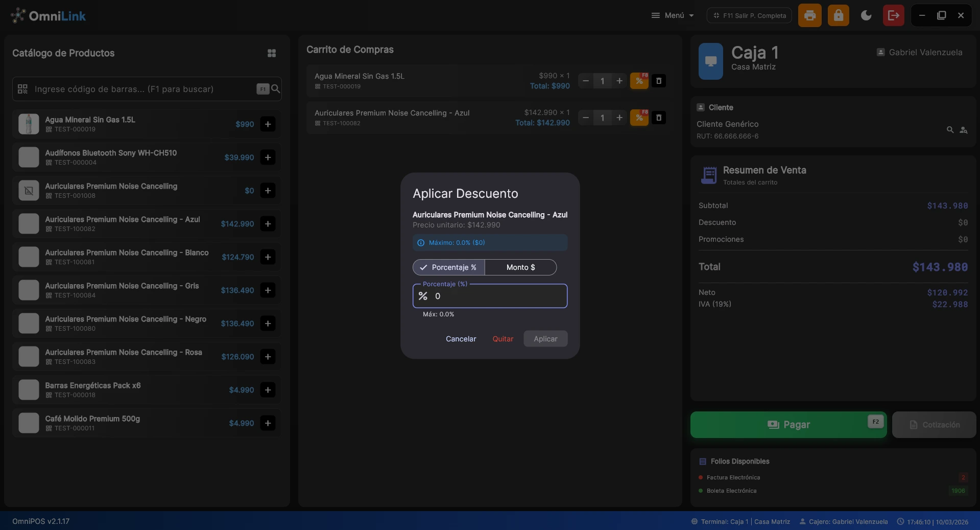Viewport: 980px width, 530px height.
Task: Switch discount mode to Monto $
Action: point(520,267)
